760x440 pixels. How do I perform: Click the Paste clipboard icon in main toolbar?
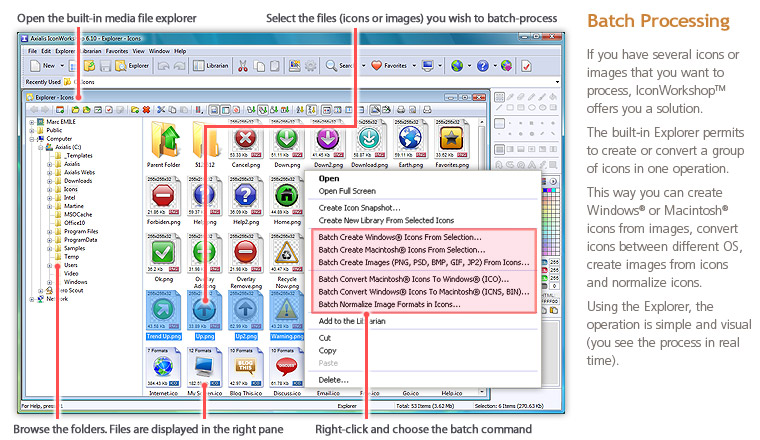click(275, 66)
